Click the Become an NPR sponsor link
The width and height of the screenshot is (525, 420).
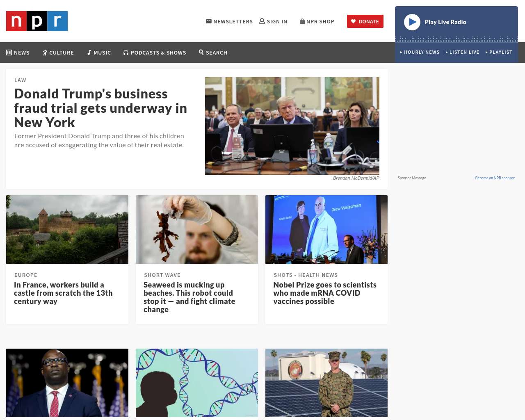click(495, 178)
